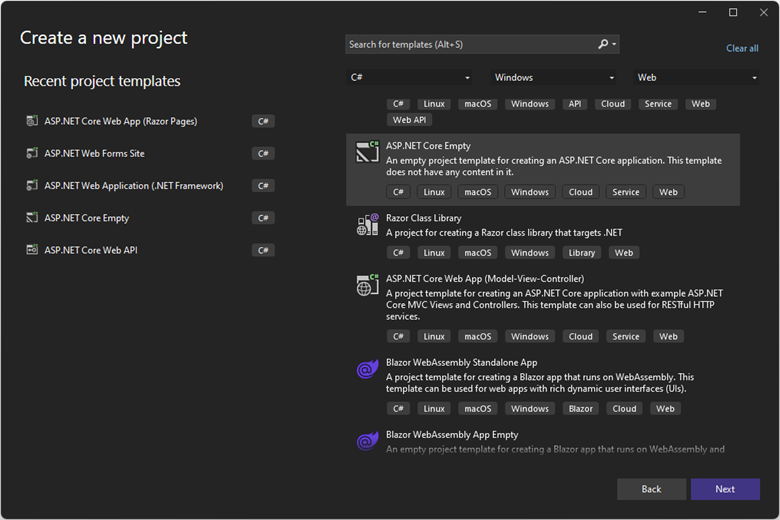Click the ASP.NET Core Empty template icon
The image size is (780, 520).
(x=367, y=153)
